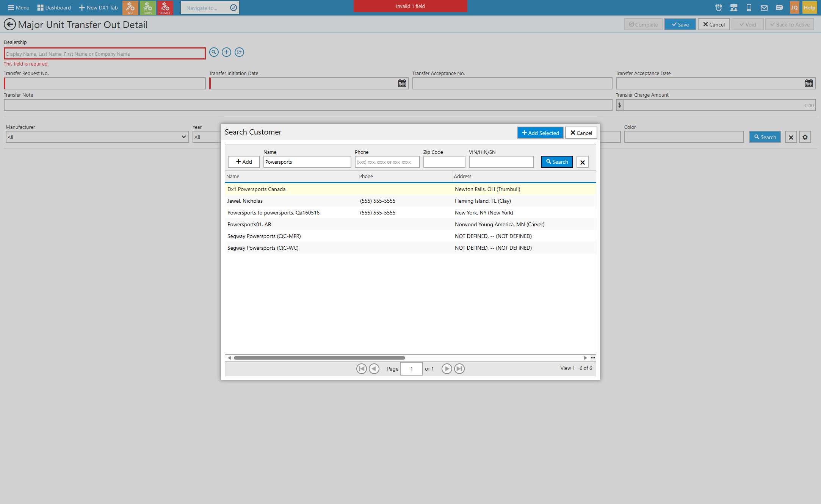
Task: Click the dealership magnifier search icon
Action: 214,52
